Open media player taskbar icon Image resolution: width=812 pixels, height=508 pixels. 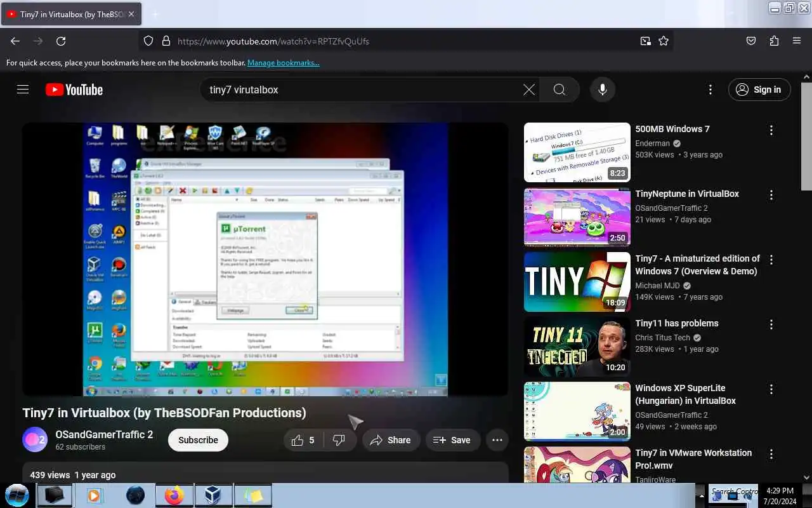coord(95,495)
